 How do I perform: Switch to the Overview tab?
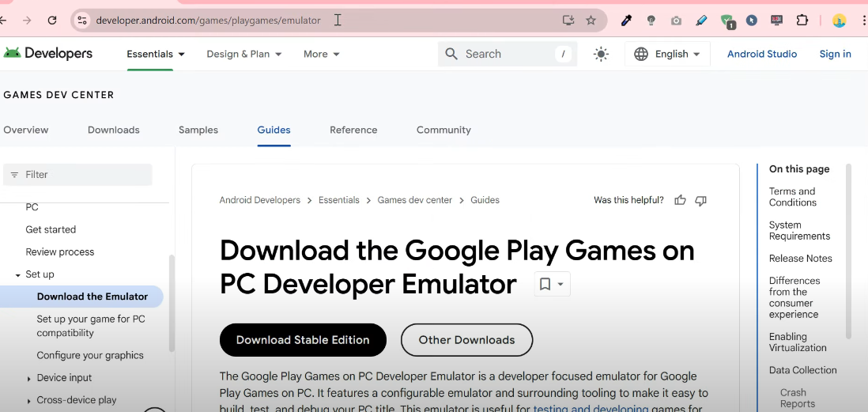(26, 130)
